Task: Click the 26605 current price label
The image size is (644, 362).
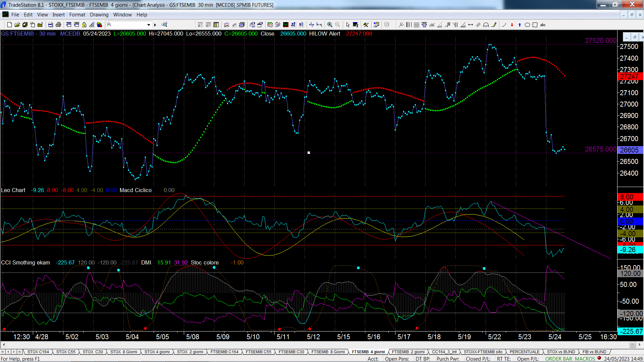Action: 630,150
